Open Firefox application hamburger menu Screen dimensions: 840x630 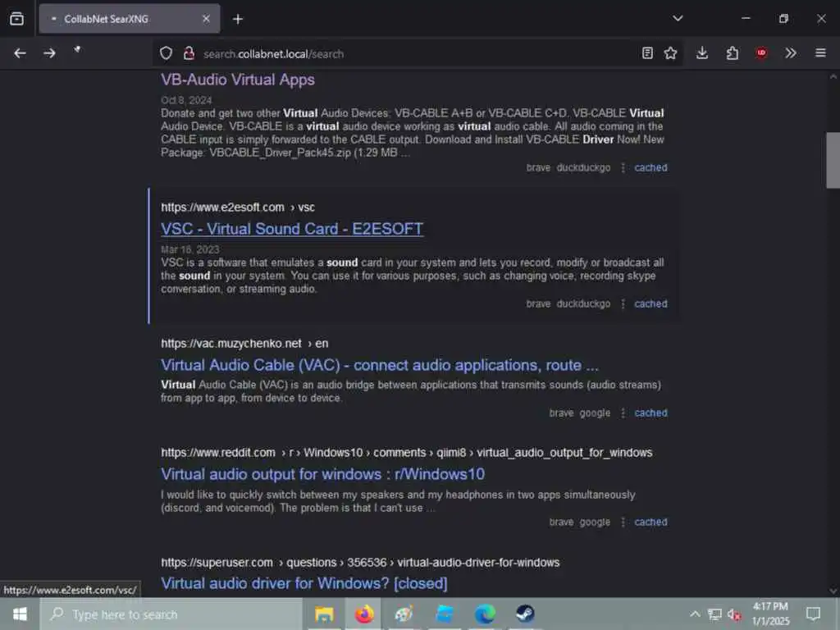tap(820, 53)
